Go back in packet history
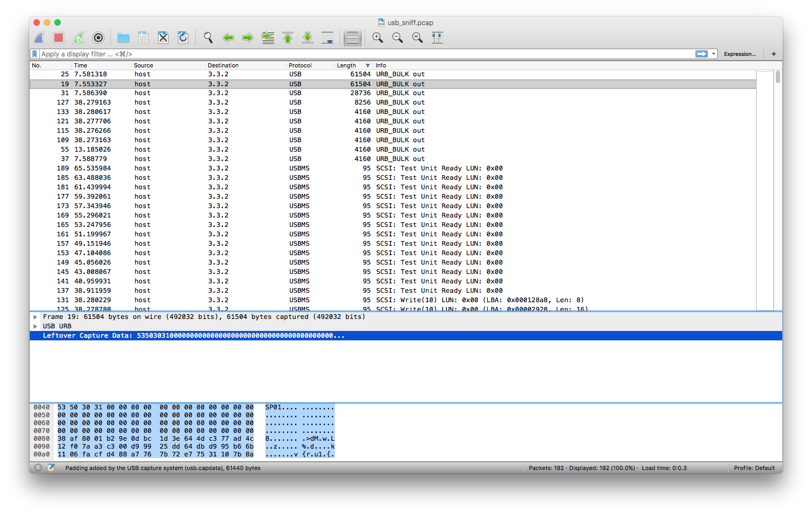The height and width of the screenshot is (515, 812). 228,38
